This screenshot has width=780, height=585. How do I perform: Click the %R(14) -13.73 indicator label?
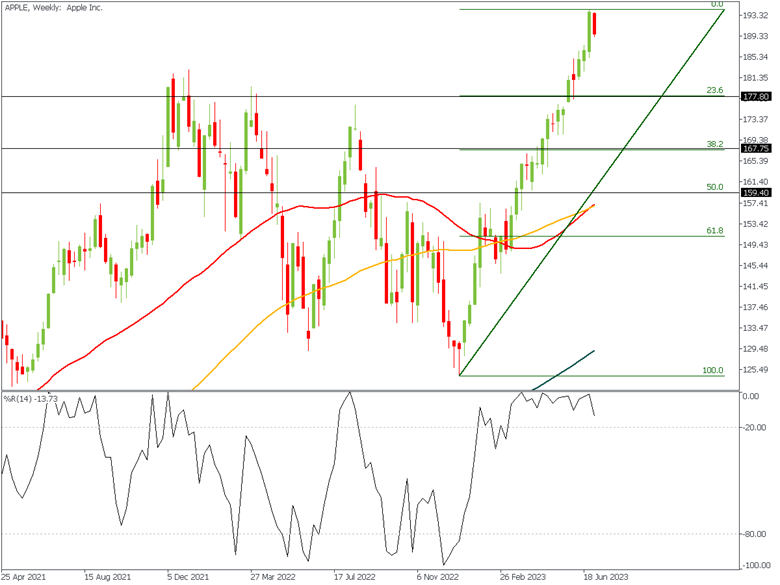pyautogui.click(x=31, y=399)
